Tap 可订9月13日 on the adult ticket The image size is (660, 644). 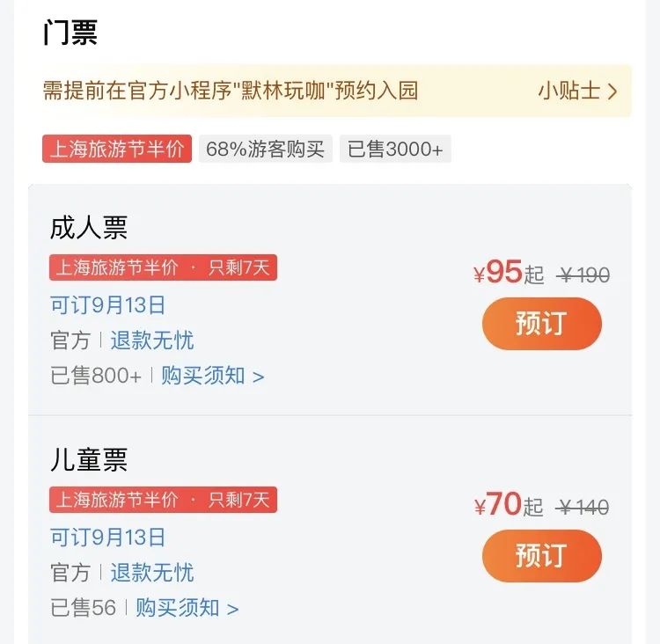coord(107,304)
